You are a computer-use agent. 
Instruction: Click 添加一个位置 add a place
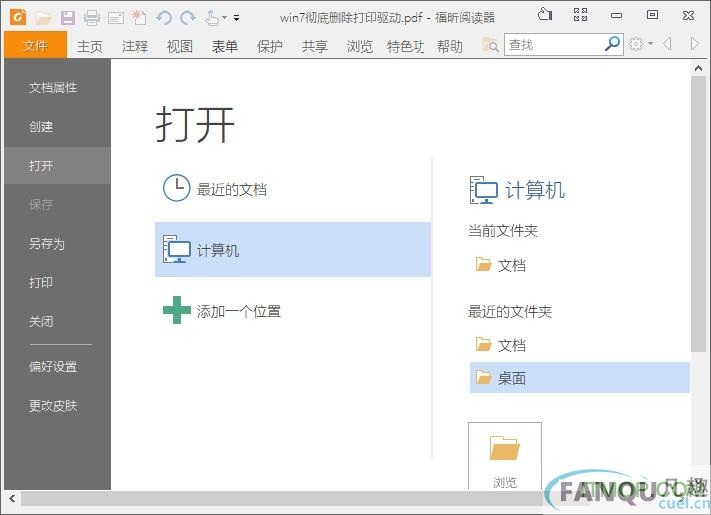[292, 311]
